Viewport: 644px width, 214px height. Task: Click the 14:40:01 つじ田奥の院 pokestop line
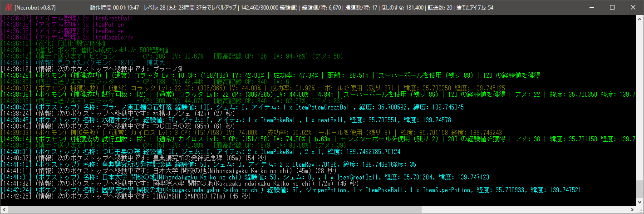200,152
